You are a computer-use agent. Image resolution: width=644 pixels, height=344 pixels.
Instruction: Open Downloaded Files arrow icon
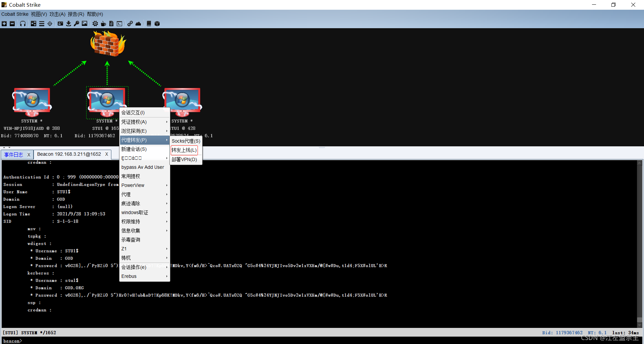[x=68, y=23]
